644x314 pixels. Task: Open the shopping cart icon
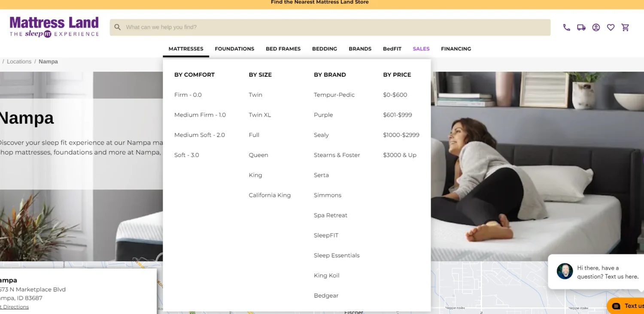(626, 27)
